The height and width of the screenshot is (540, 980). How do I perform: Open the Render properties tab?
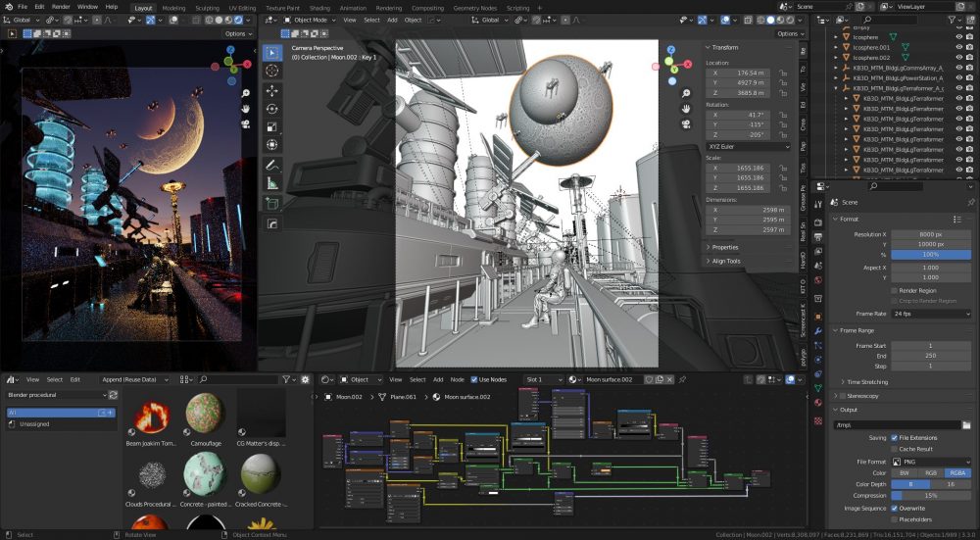(818, 222)
